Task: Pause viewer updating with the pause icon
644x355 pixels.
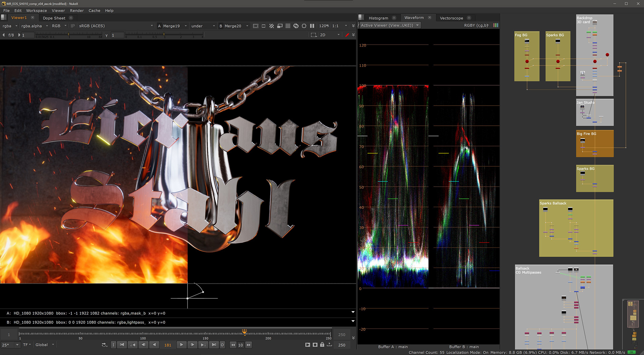Action: coord(312,26)
